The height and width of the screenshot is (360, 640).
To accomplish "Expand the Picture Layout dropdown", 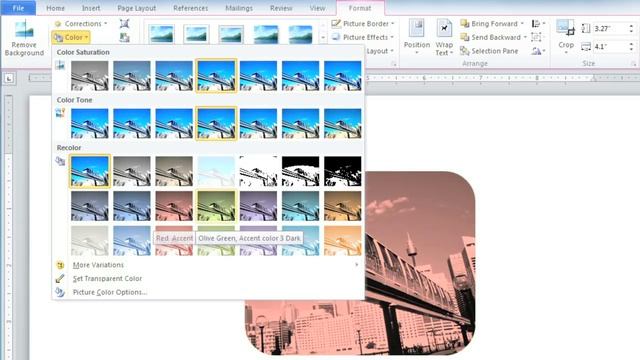I will click(380, 51).
